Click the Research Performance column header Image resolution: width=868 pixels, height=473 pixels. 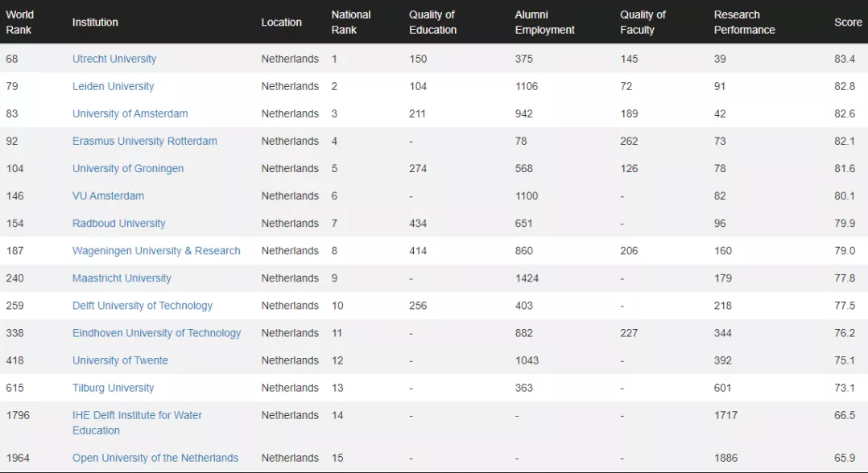[744, 23]
